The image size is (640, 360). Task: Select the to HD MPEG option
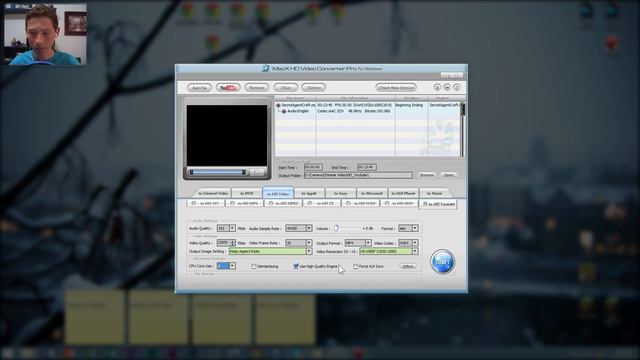(284, 203)
